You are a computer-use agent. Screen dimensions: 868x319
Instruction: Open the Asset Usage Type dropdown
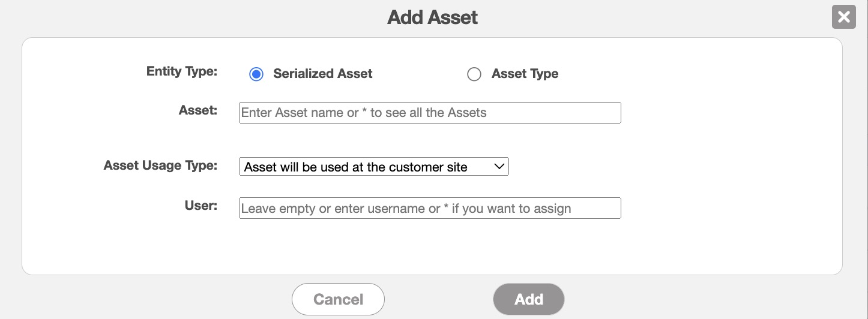(373, 167)
